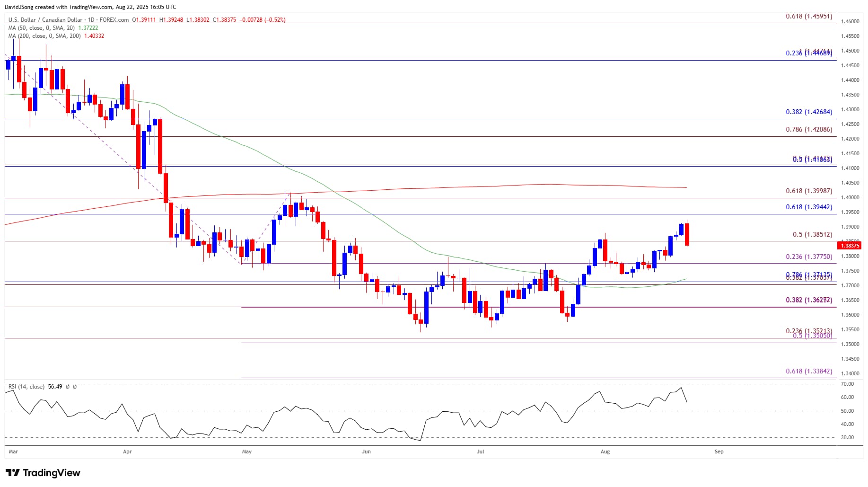
Task: Select the RSI (14, close) indicator label
Action: point(26,387)
